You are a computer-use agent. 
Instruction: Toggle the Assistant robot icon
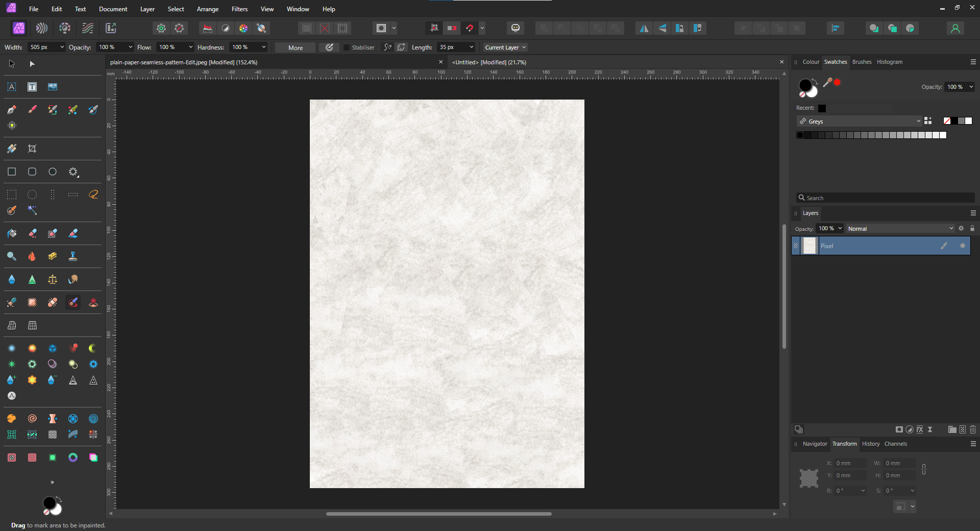(516, 28)
